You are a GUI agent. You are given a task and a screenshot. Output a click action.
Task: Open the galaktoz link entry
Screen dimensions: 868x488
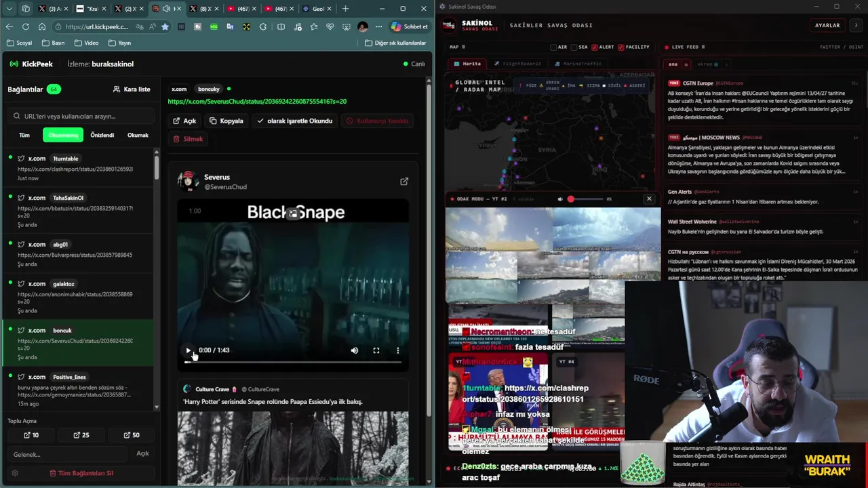tap(78, 297)
